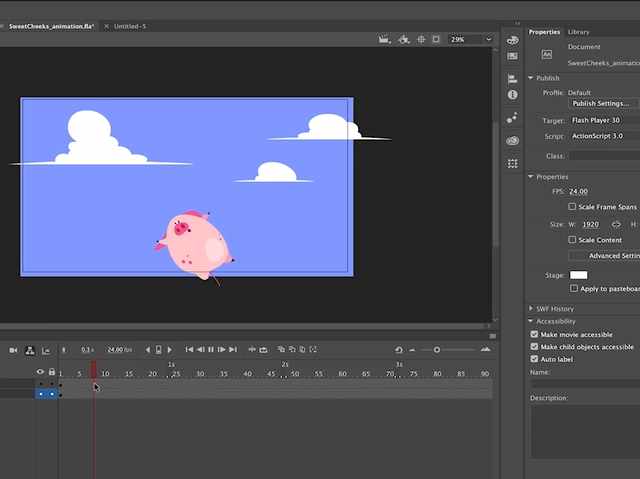640x479 pixels.
Task: Open the Swatches panel icon in dock
Action: click(513, 56)
